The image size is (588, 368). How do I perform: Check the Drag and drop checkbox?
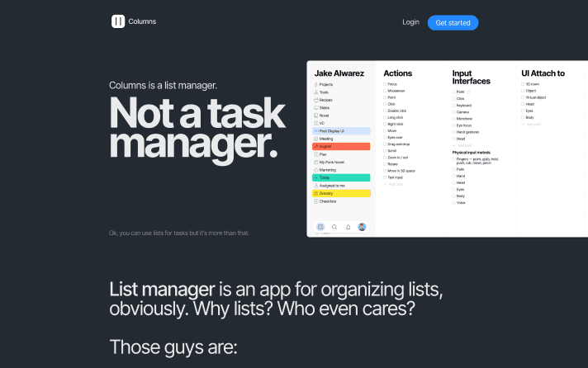point(385,144)
